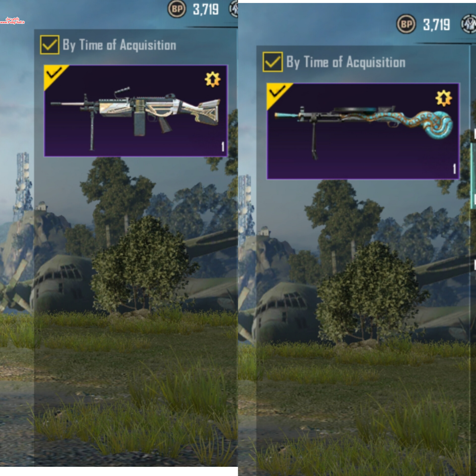Click the 3,719 BP balance above the M249 skin

point(206,10)
